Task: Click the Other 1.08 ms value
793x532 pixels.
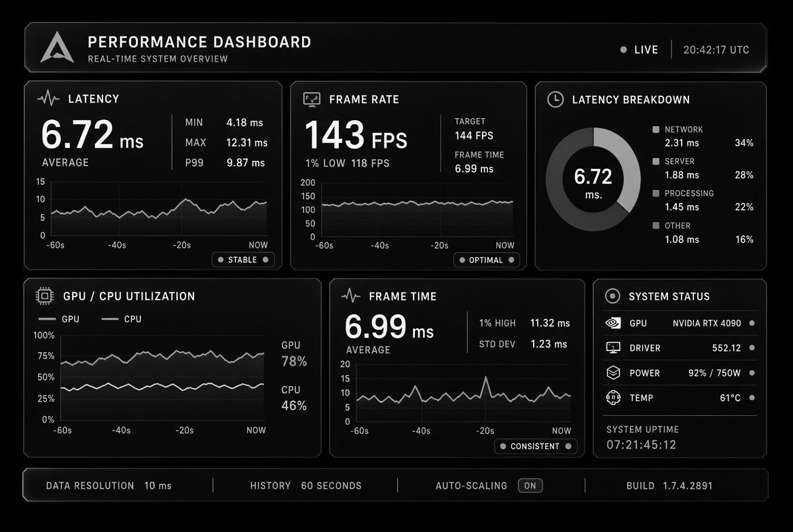Action: click(x=682, y=240)
